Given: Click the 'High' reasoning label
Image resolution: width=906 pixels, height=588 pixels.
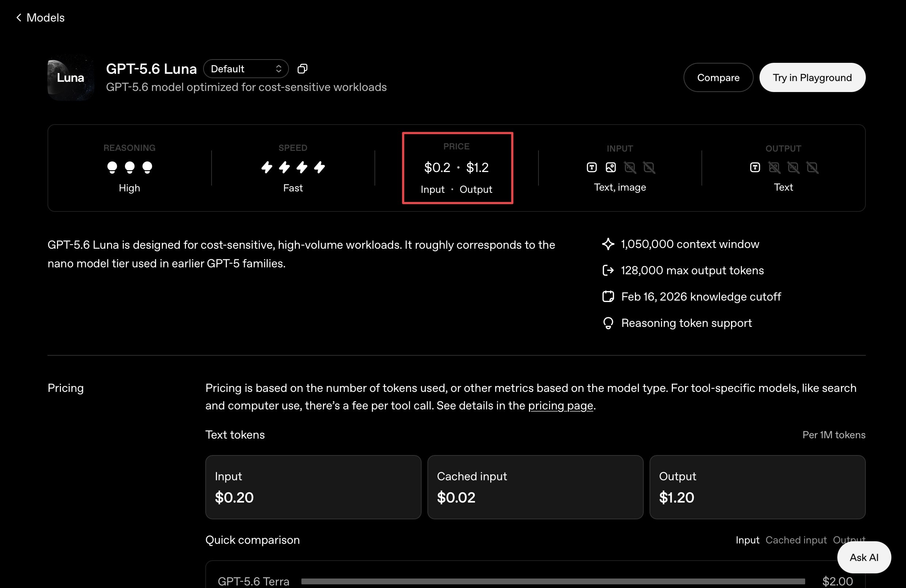Looking at the screenshot, I should (x=129, y=188).
